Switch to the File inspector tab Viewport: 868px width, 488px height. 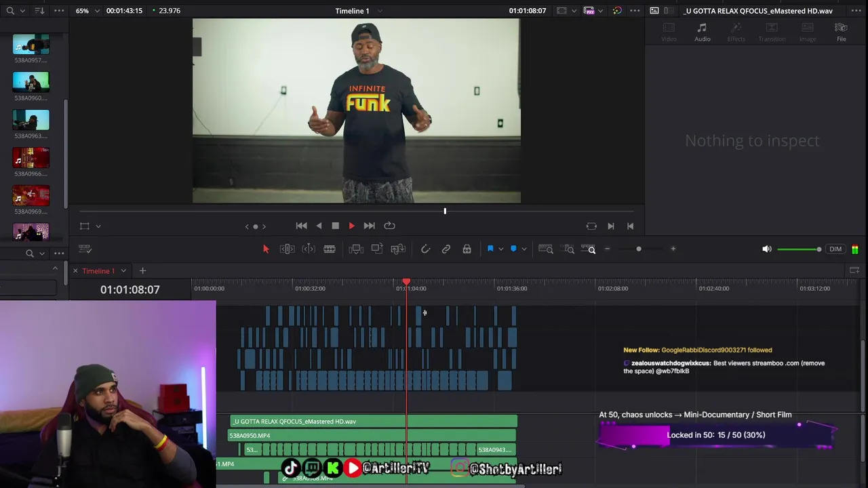point(841,32)
